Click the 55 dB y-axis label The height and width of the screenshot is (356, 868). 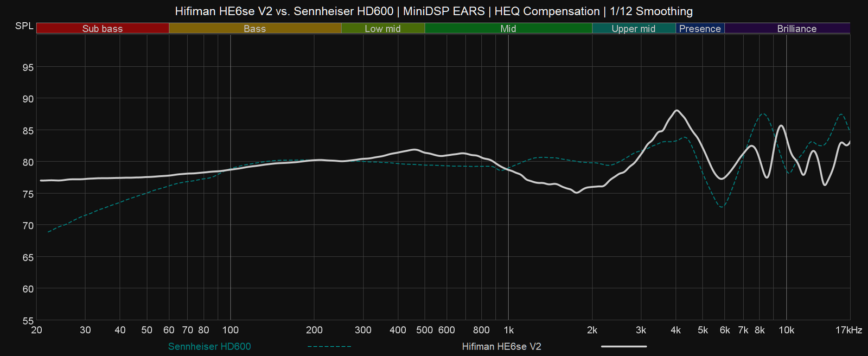click(28, 320)
